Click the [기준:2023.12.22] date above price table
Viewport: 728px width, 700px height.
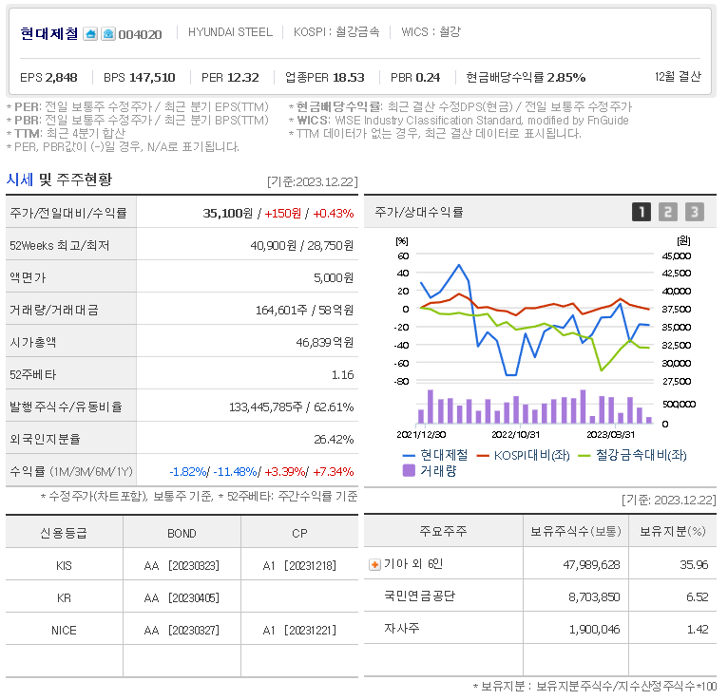click(313, 181)
